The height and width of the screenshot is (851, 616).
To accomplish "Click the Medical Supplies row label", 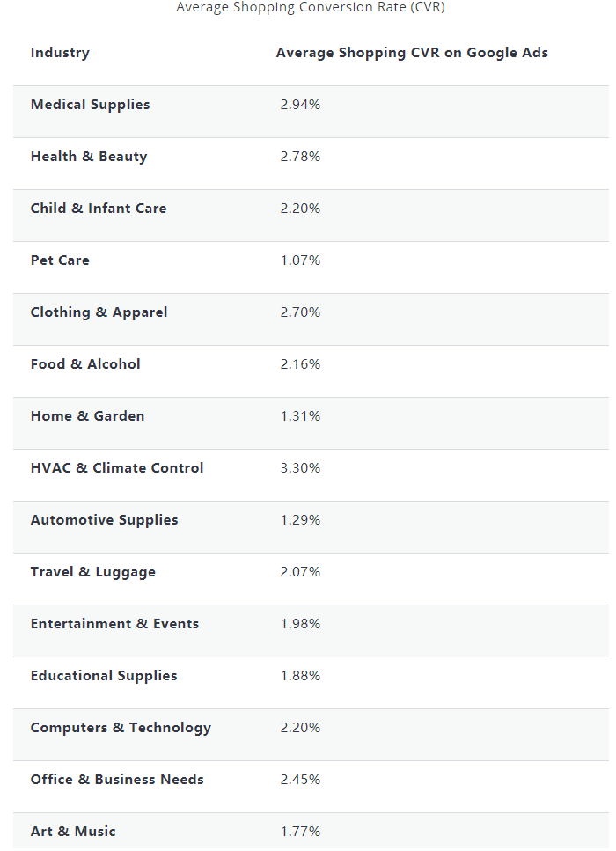I will (x=90, y=105).
